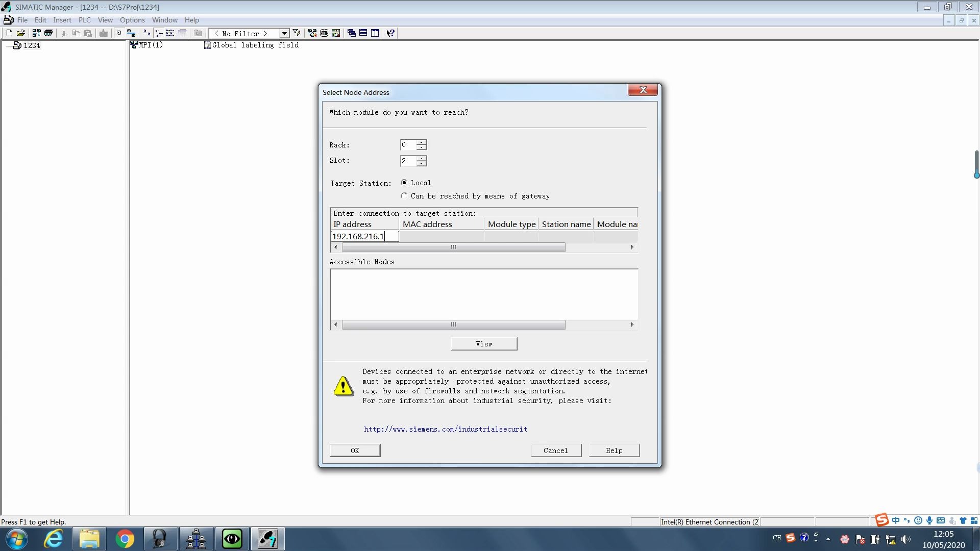Click the Up One Level folder icon
The height and width of the screenshot is (551, 980).
(198, 33)
